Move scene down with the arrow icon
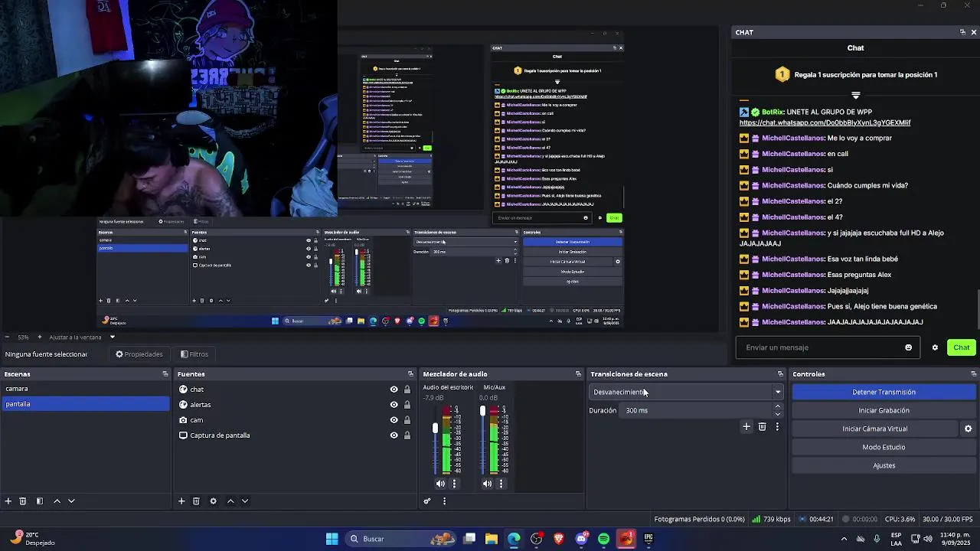This screenshot has width=980, height=551. click(x=71, y=501)
